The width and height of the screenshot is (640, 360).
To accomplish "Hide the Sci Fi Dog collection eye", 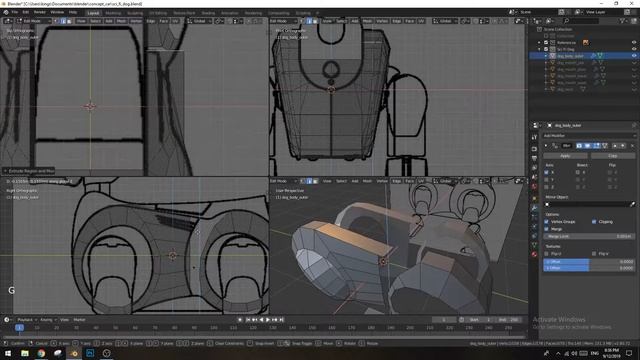I will click(x=634, y=49).
